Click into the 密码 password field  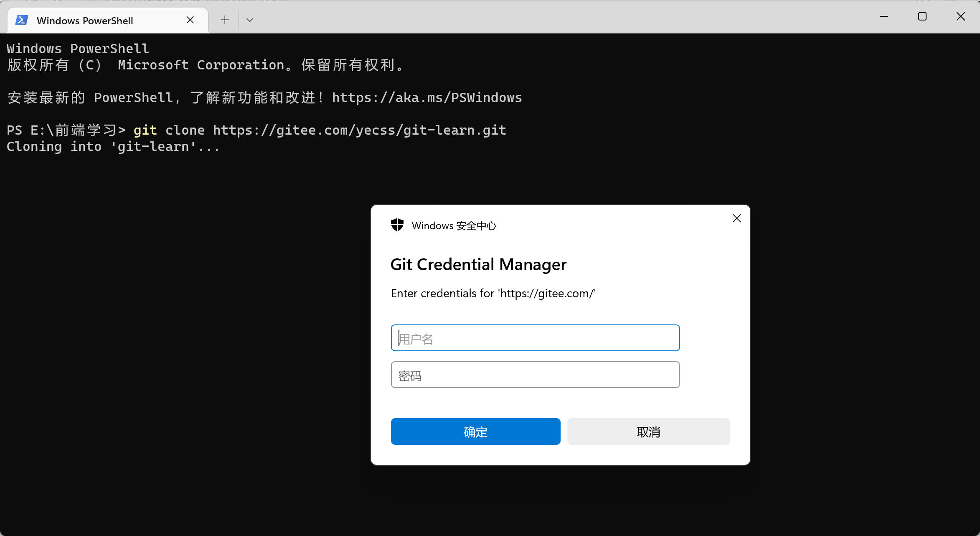click(x=535, y=375)
